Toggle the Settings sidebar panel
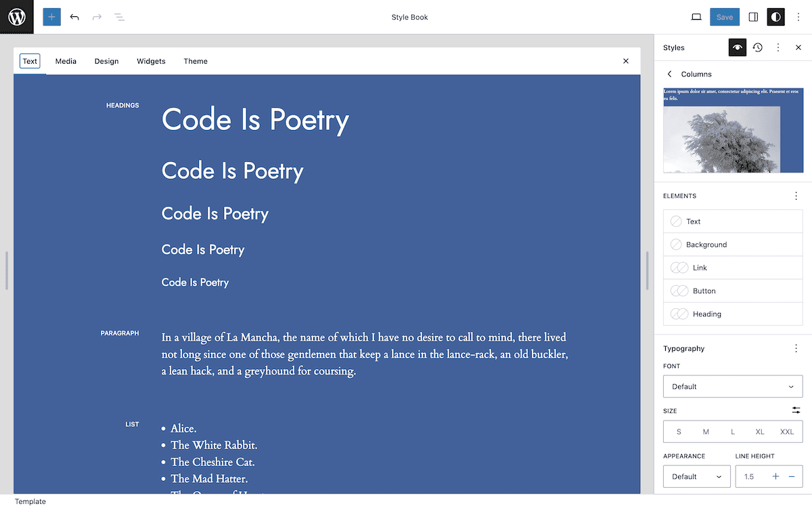812x508 pixels. coord(753,16)
